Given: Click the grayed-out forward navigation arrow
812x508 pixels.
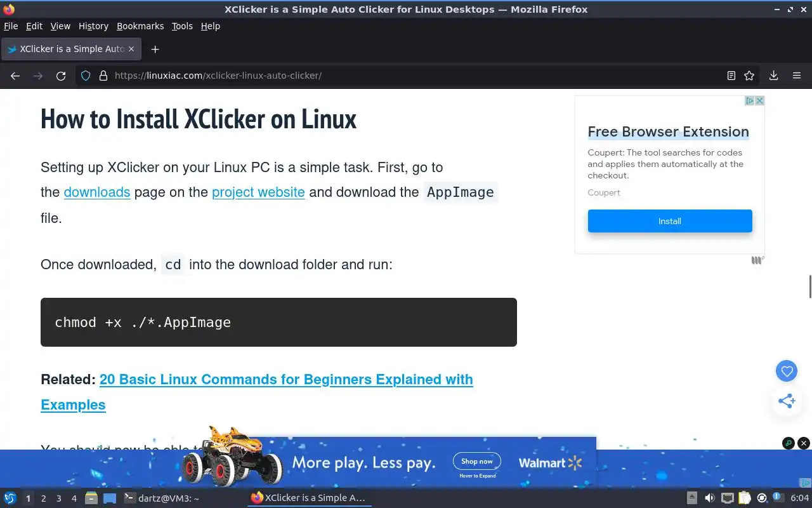Looking at the screenshot, I should tap(38, 76).
